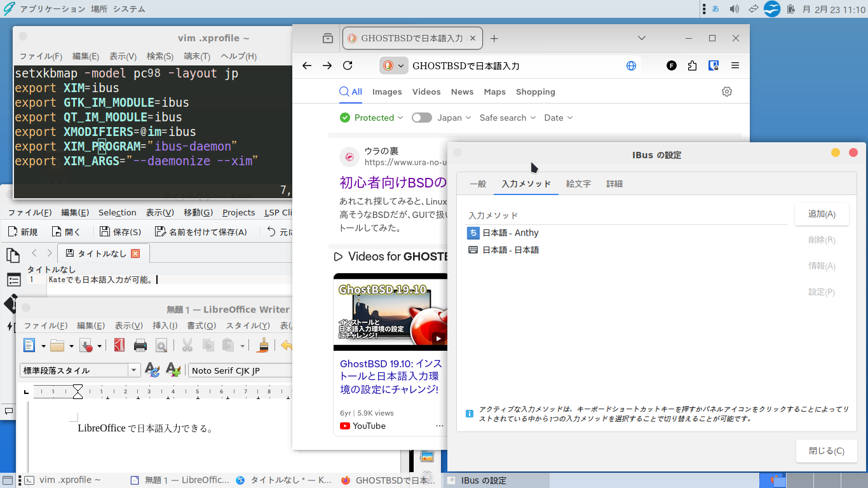Open the paragraph style dropdown in Writer
868x488 pixels.
point(134,370)
